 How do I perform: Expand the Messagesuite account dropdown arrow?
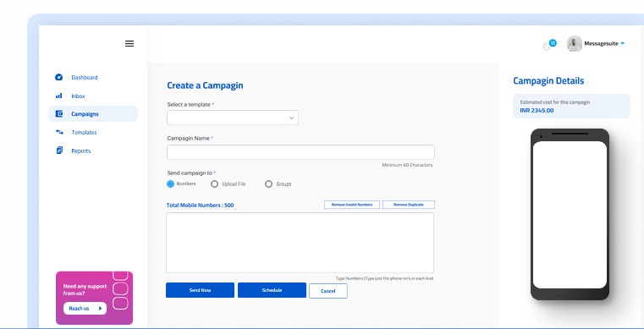pos(622,43)
